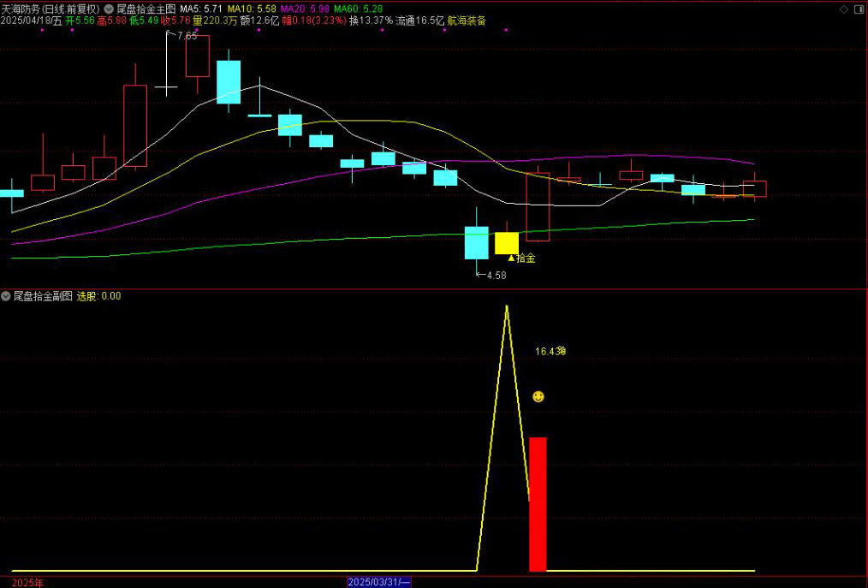Click the 7.65 high price marker
Viewport: 868px width, 588px height.
186,36
